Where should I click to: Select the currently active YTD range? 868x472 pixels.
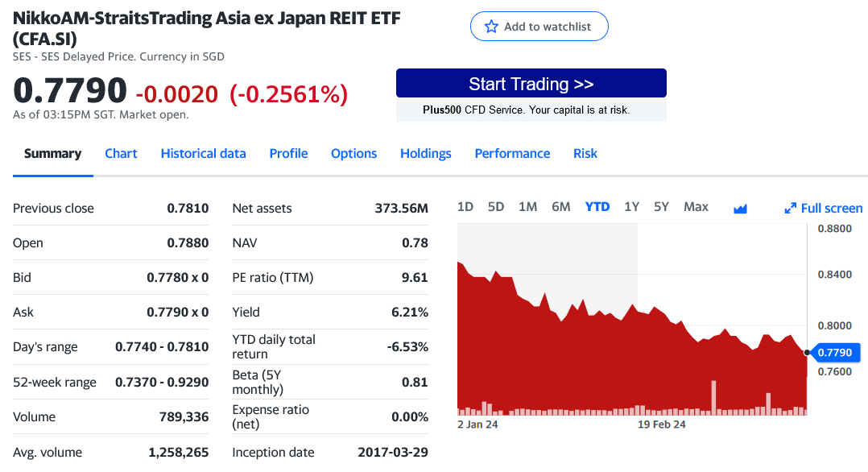pos(597,206)
